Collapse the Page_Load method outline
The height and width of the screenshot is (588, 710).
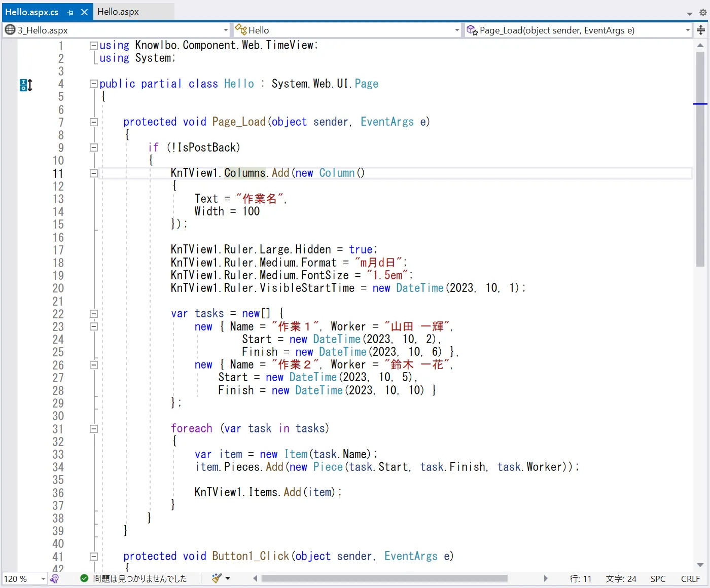[93, 121]
